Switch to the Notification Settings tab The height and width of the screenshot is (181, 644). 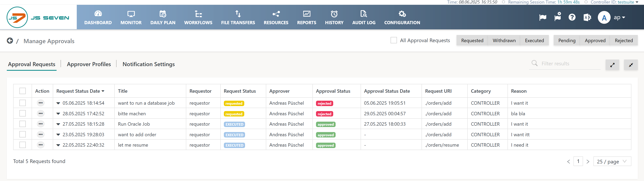click(x=149, y=64)
